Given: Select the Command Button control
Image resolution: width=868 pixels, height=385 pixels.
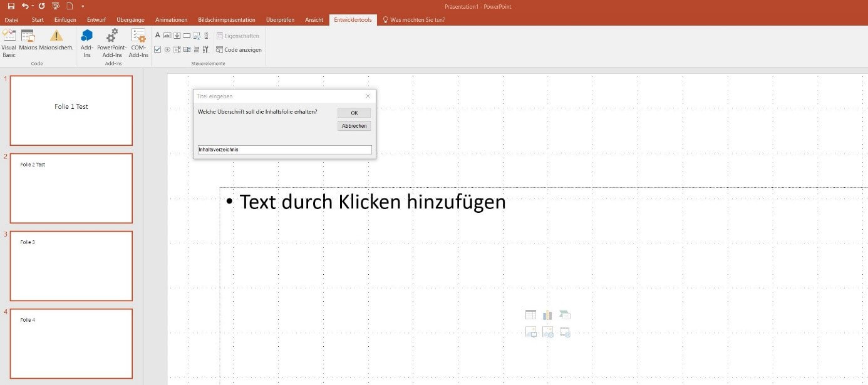Looking at the screenshot, I should click(x=187, y=36).
